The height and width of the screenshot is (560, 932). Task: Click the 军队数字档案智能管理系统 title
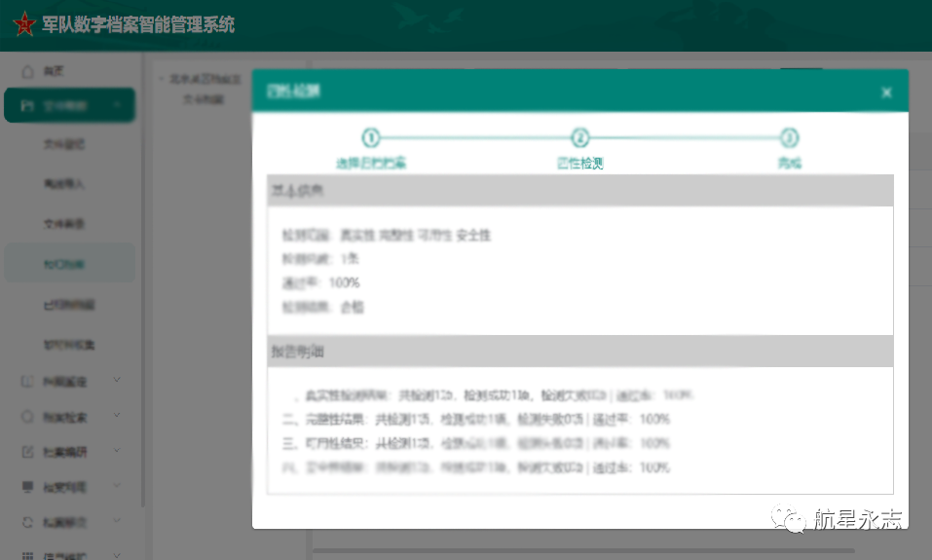[x=138, y=24]
